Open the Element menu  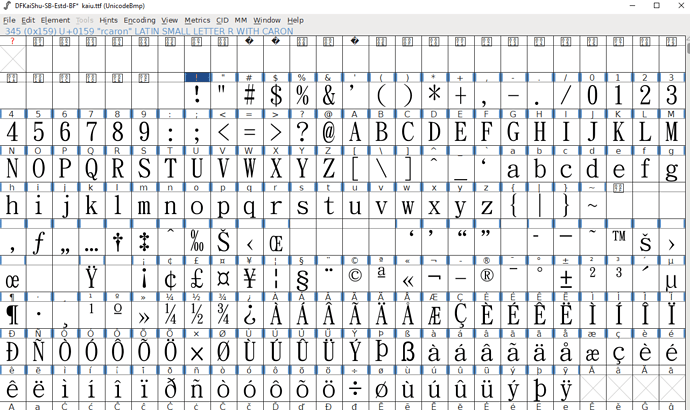tap(55, 20)
